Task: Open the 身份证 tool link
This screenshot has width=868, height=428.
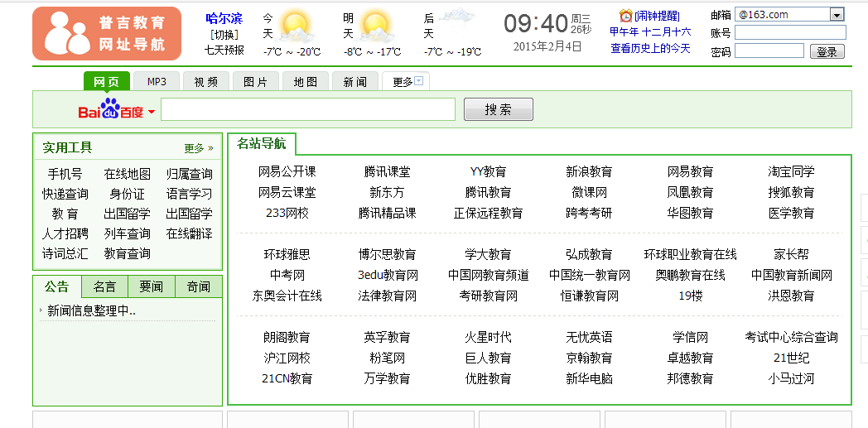Action: coord(128,194)
